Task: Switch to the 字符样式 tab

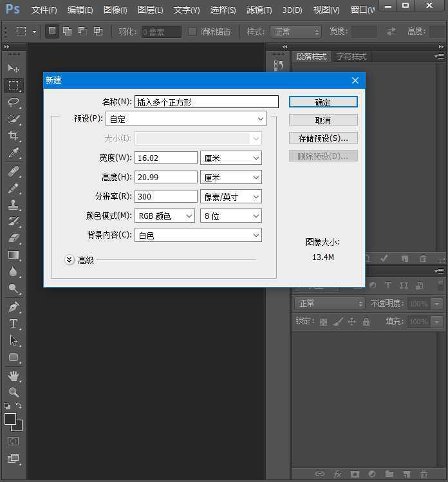Action: [351, 57]
